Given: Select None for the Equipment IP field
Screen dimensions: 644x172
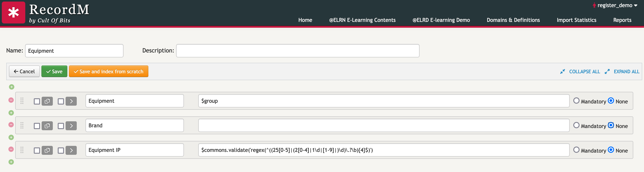Looking at the screenshot, I should 611,149.
